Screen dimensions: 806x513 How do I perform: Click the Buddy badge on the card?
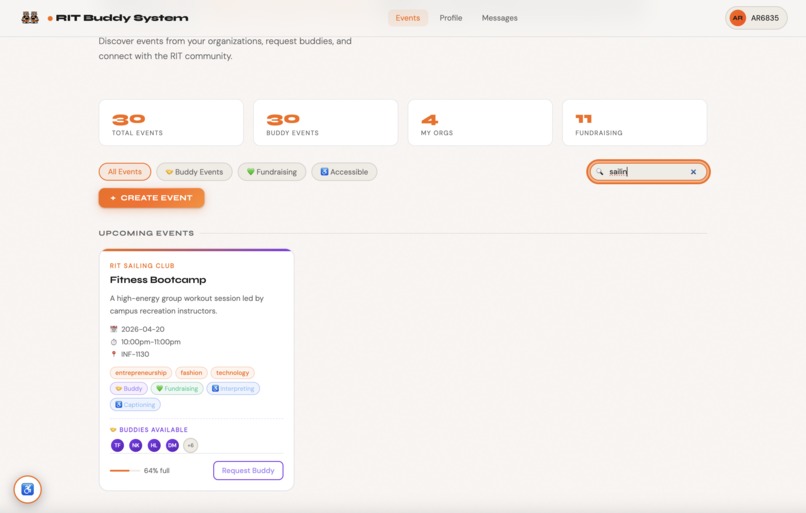pos(129,389)
